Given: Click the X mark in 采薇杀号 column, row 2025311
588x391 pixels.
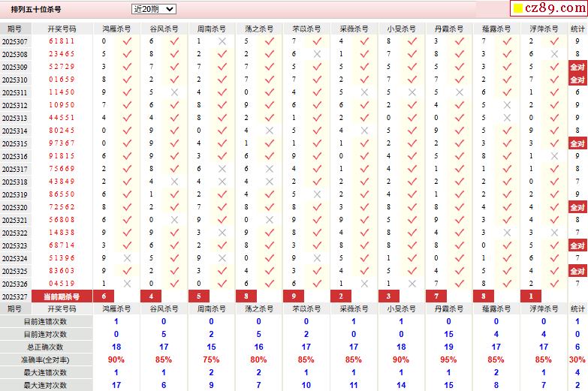Looking at the screenshot, I should [x=364, y=92].
